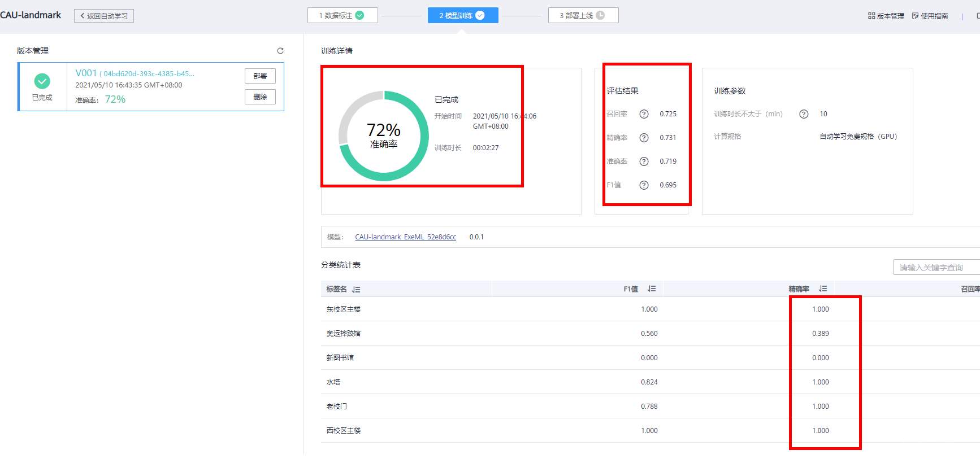Image resolution: width=980 pixels, height=459 pixels.
Task: Sort table by F1值 column icon
Action: (x=652, y=289)
